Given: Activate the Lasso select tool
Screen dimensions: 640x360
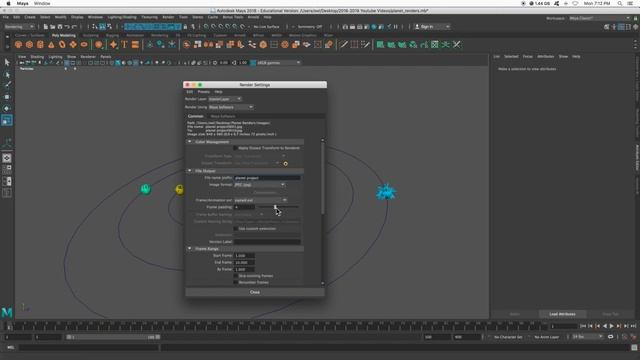Looking at the screenshot, I should pyautogui.click(x=7, y=74).
